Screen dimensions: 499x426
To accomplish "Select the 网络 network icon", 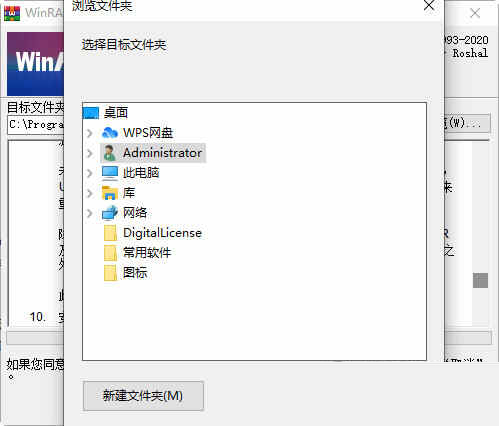I will coord(110,213).
